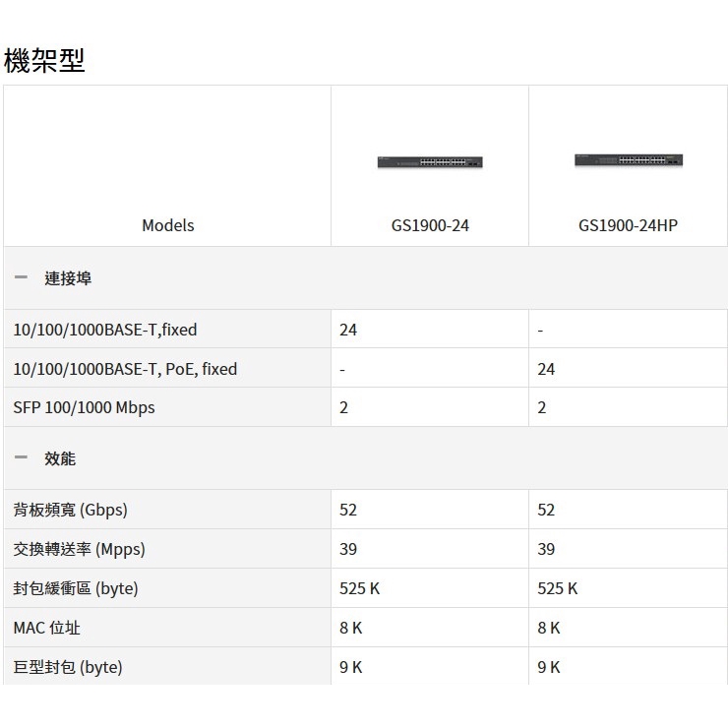Collapse the 連接埠 section minus icon
The height and width of the screenshot is (728, 728).
[x=21, y=278]
